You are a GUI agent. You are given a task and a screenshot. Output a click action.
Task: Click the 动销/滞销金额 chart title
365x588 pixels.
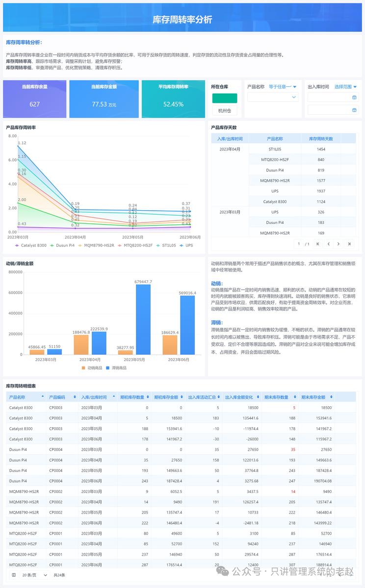tap(20, 264)
